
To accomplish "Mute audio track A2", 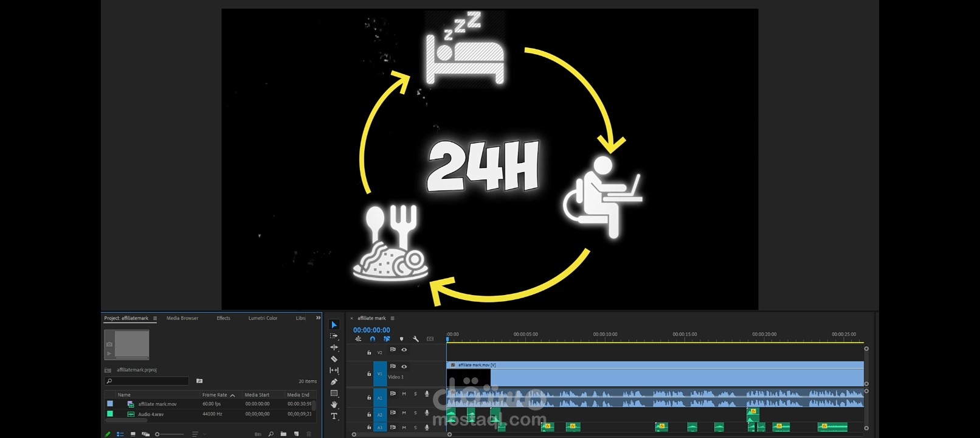I will 404,413.
